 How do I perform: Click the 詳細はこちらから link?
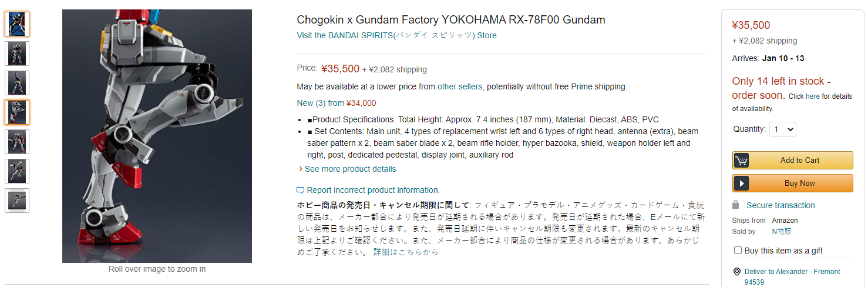click(x=406, y=252)
